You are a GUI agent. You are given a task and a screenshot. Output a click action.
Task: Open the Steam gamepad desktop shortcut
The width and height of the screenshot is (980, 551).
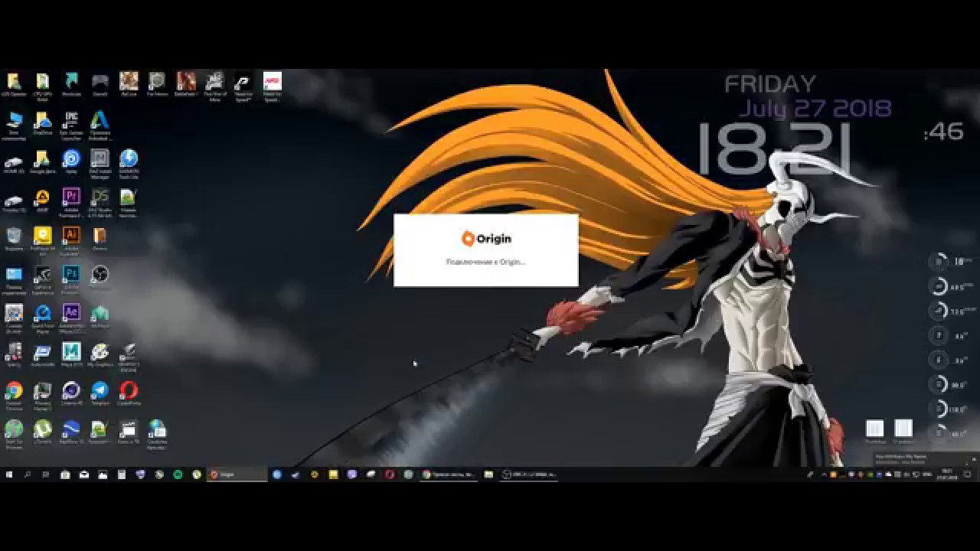click(100, 85)
